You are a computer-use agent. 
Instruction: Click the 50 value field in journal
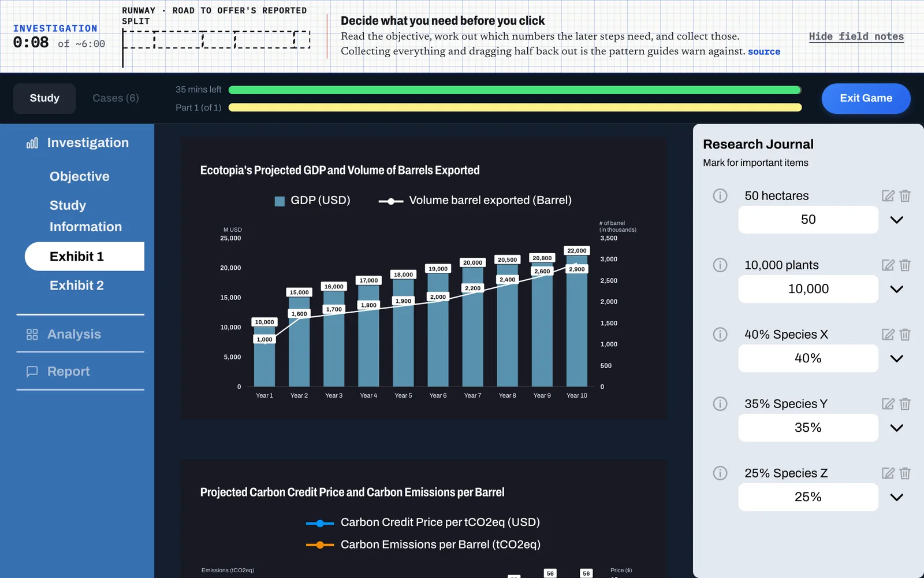click(x=808, y=220)
